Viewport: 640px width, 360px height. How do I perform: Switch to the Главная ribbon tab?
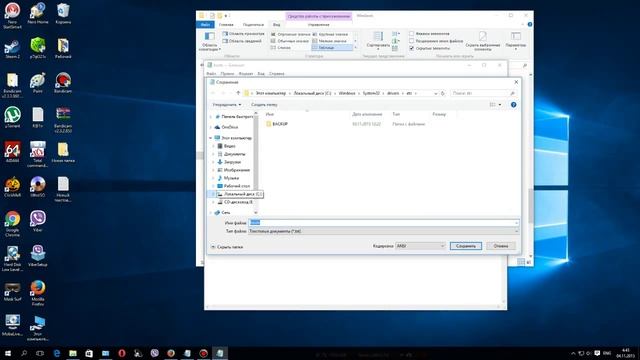point(226,24)
